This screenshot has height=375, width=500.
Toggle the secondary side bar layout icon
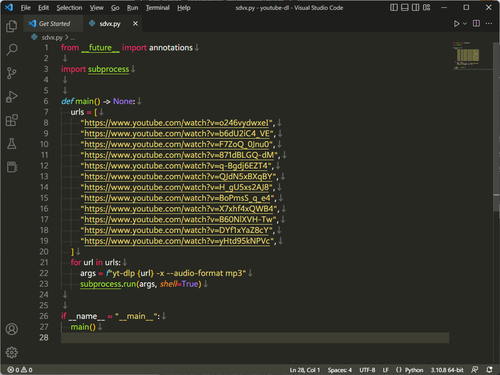[x=415, y=7]
